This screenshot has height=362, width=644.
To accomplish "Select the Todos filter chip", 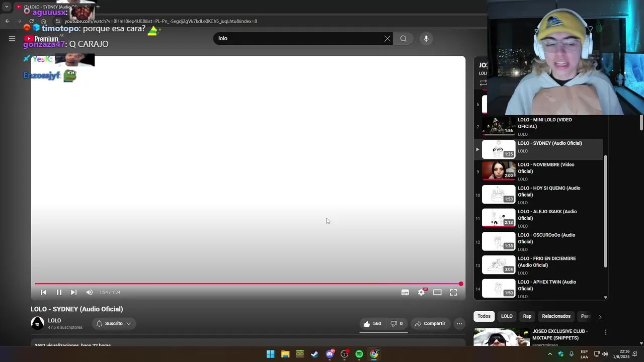I will tap(484, 316).
